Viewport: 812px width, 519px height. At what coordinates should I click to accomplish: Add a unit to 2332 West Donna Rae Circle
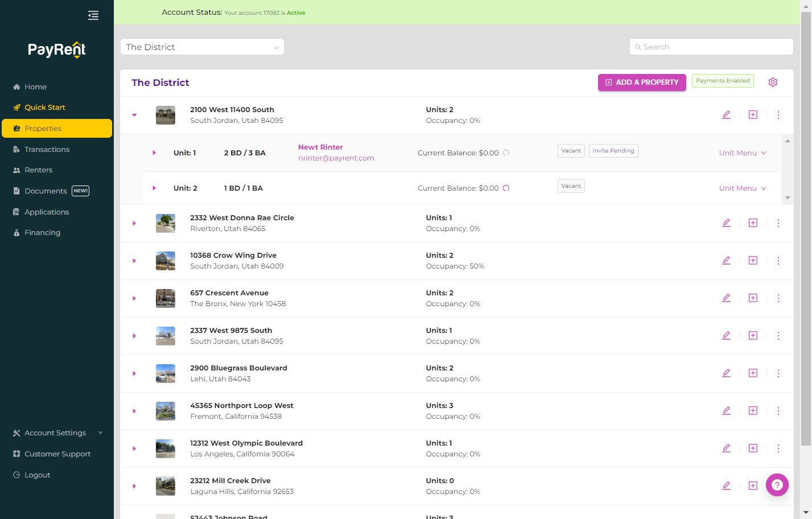click(753, 223)
